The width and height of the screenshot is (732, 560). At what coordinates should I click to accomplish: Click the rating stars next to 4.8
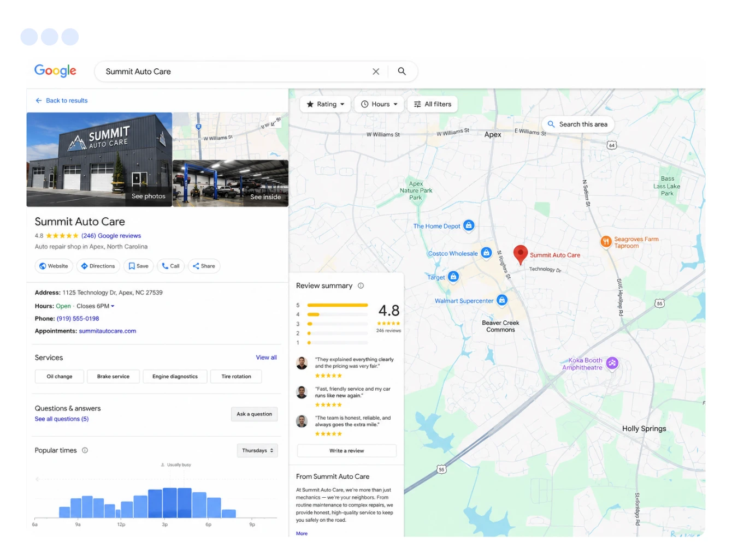(62, 236)
